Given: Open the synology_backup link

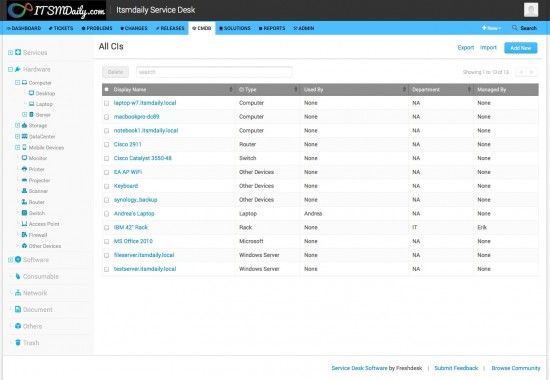Looking at the screenshot, I should tap(135, 200).
